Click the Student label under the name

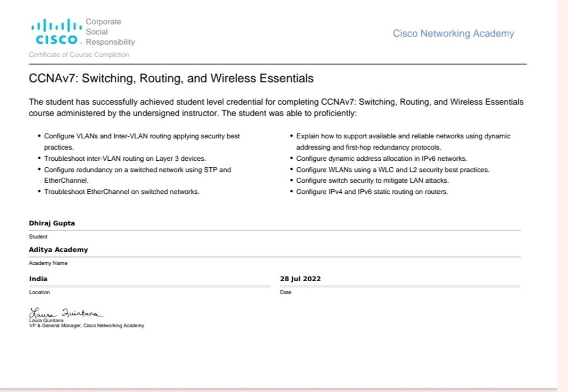pos(38,236)
